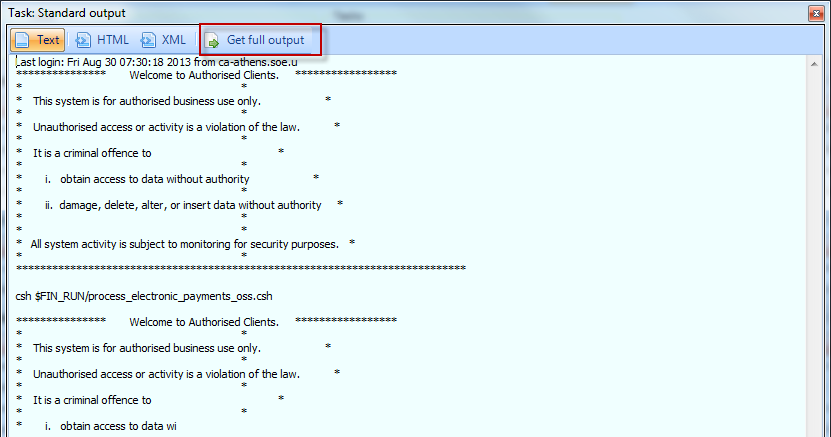Close the Standard output window
This screenshot has height=437, width=831.
(815, 12)
